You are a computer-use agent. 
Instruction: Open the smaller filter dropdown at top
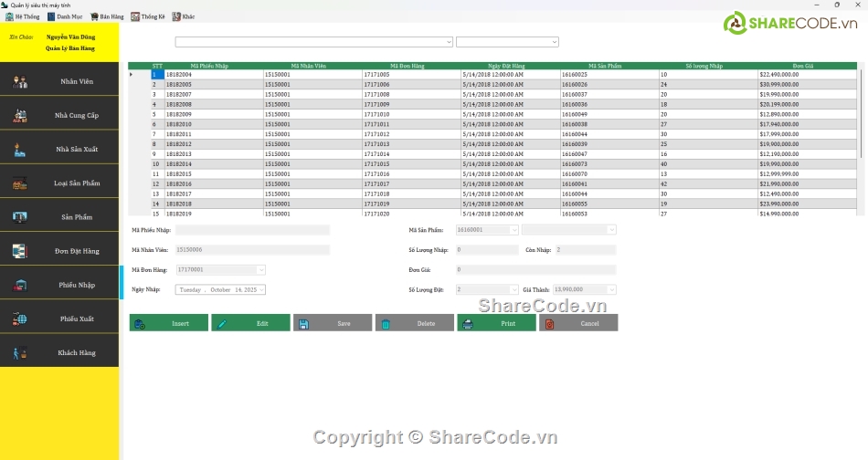click(554, 42)
